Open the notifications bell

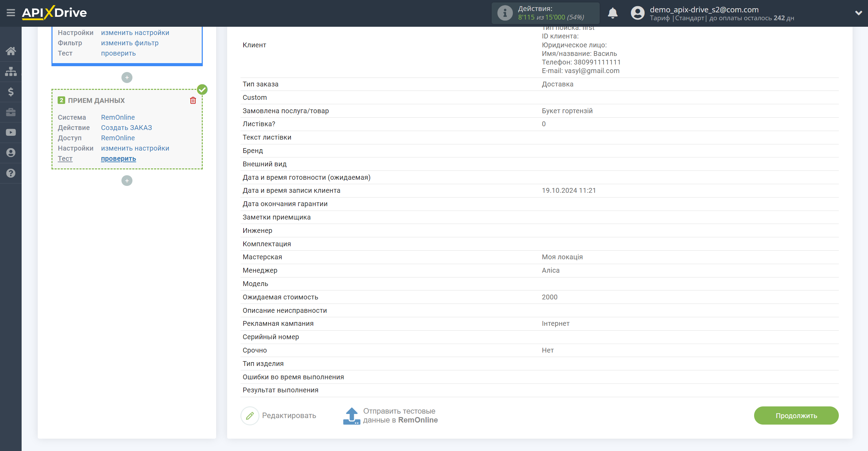pyautogui.click(x=612, y=13)
